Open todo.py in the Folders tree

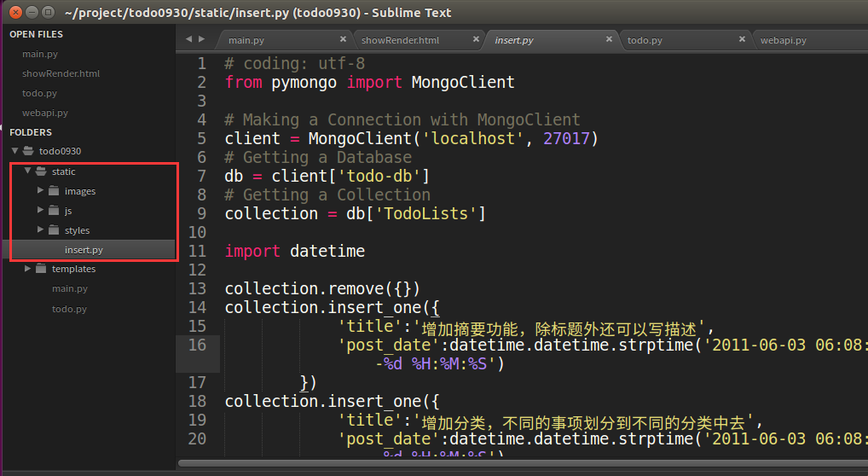(x=69, y=309)
